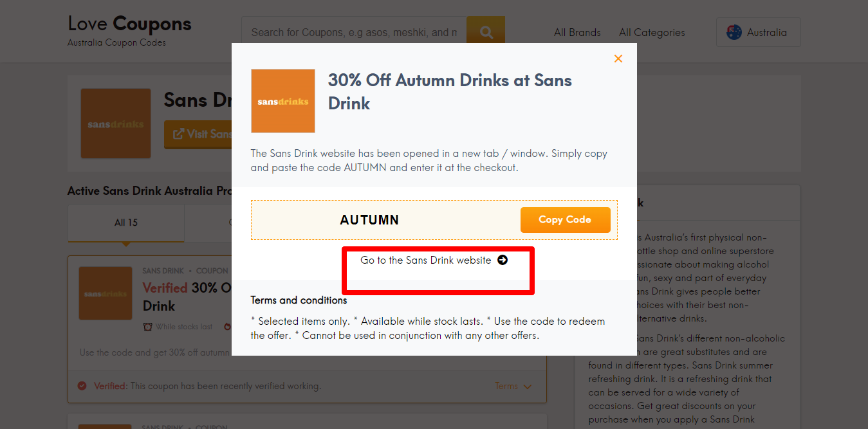This screenshot has width=868, height=429.
Task: Select the All 15 tab
Action: pos(126,223)
